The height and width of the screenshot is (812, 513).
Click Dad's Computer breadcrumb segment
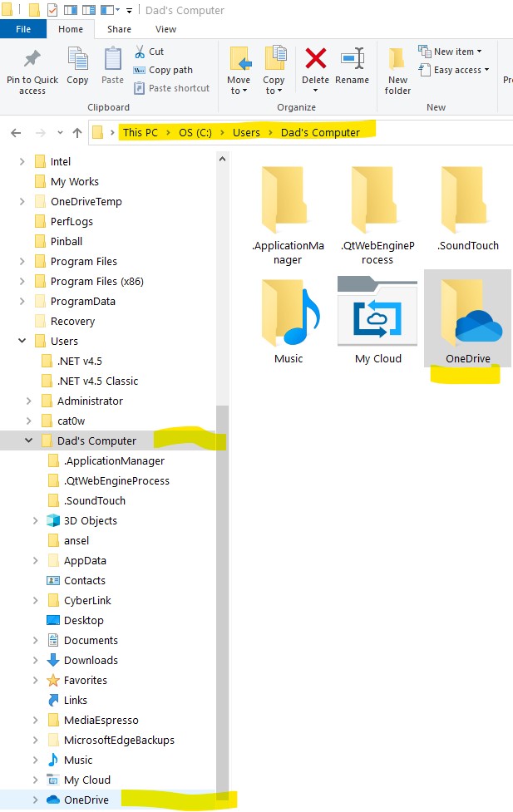320,133
